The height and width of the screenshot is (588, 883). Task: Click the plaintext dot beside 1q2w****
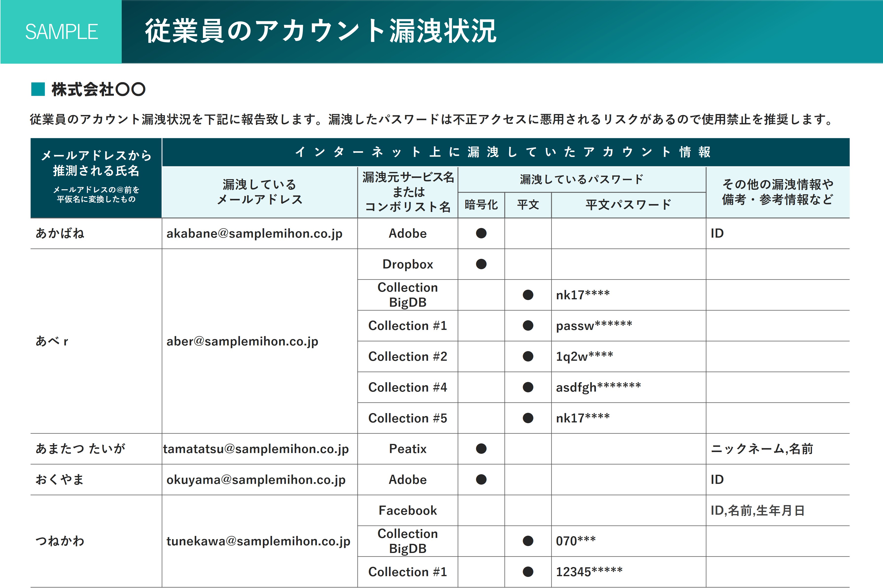tap(528, 356)
